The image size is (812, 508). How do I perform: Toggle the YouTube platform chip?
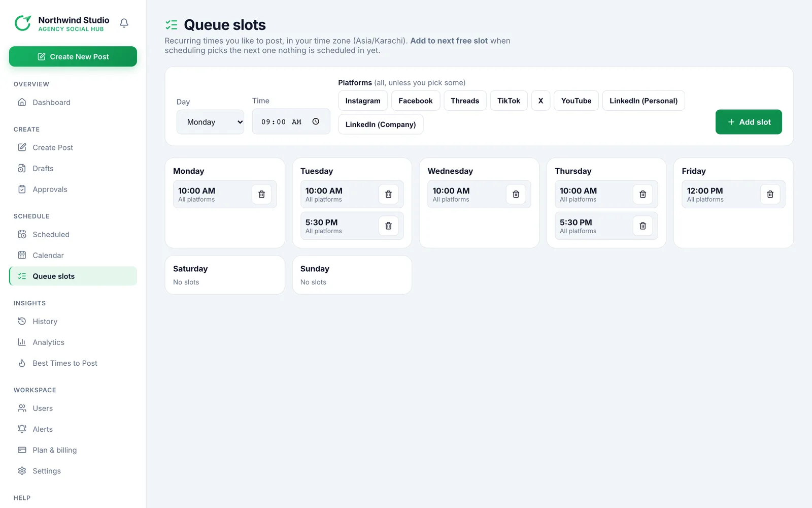[576, 101]
